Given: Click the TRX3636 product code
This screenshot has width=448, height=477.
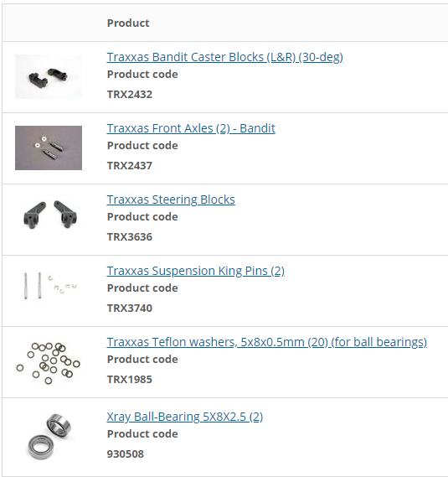Looking at the screenshot, I should pyautogui.click(x=130, y=236).
